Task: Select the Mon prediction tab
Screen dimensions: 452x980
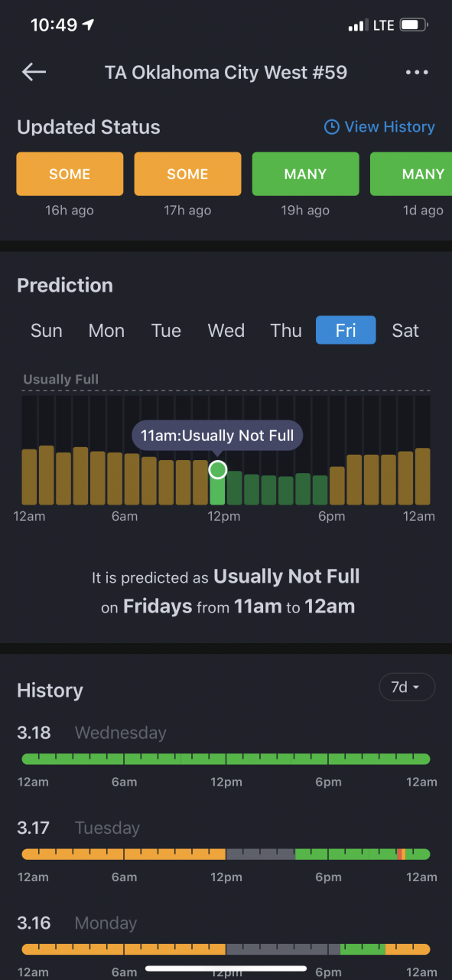Action: click(106, 331)
